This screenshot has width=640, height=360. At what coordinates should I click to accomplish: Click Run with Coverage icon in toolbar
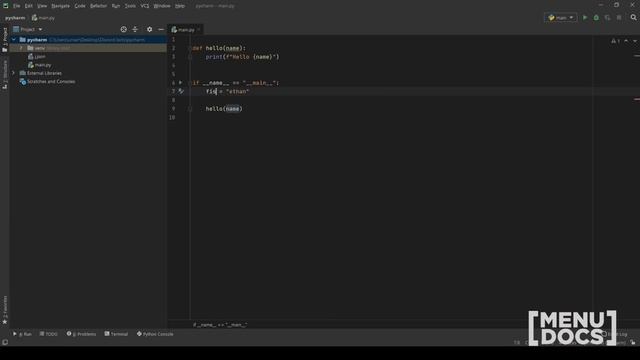[608, 18]
